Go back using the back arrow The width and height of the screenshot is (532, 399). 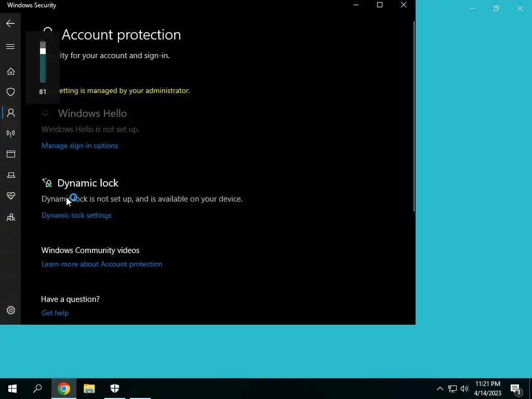pos(10,23)
